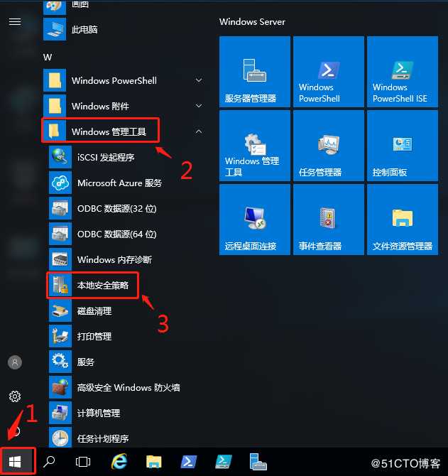Open the Microsoft Azure 服务 icon
Viewport: 448px width, 476px height.
pyautogui.click(x=60, y=183)
